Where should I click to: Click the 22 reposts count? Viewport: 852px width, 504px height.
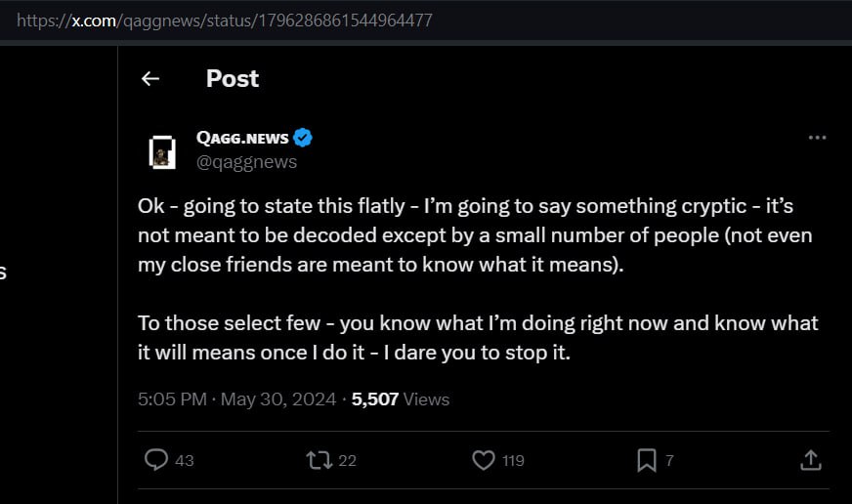click(347, 461)
